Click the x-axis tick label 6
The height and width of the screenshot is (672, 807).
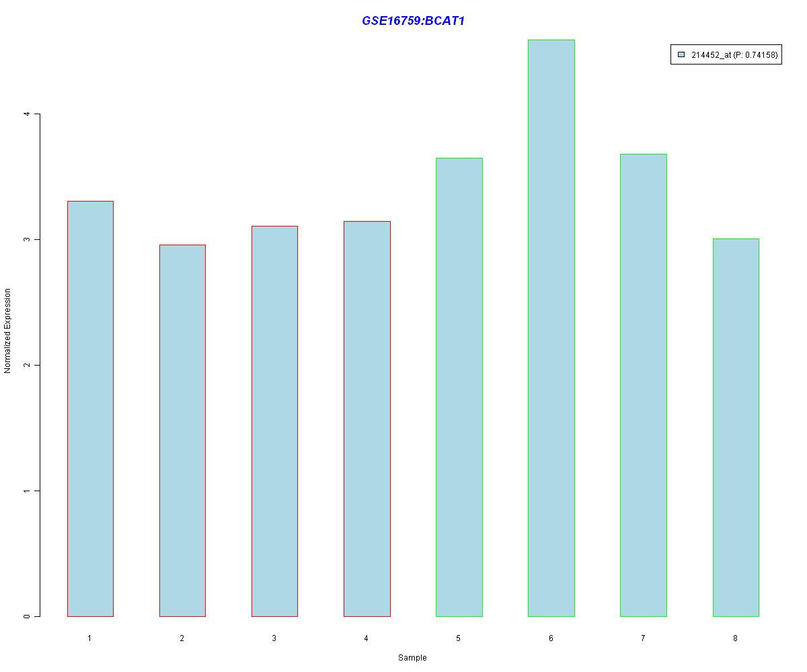(551, 638)
